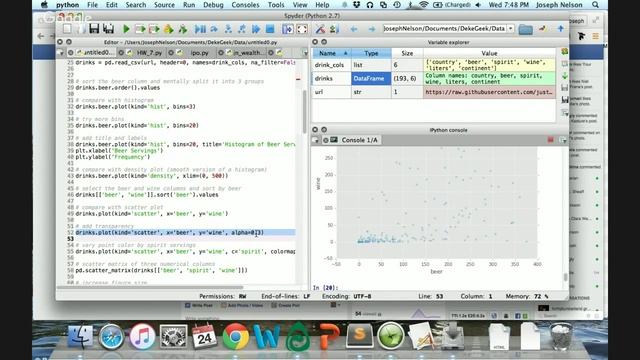Open the Tools menu
This screenshot has height=360, width=640.
(276, 5)
